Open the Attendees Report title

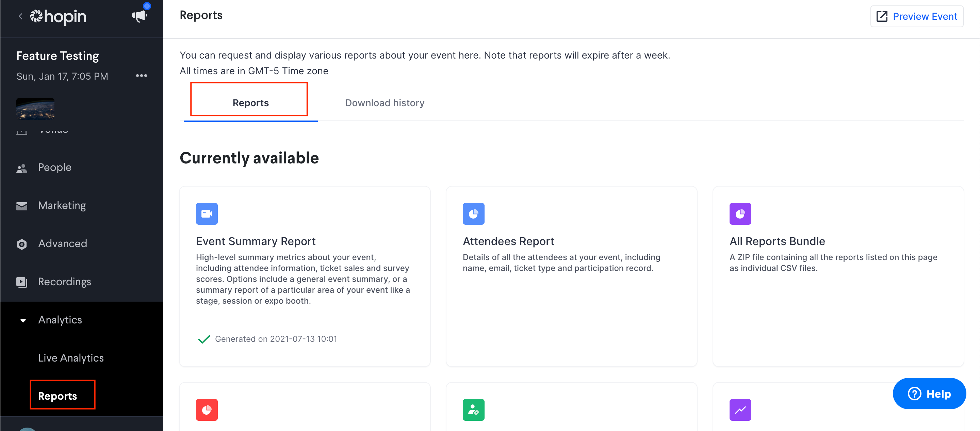point(508,241)
